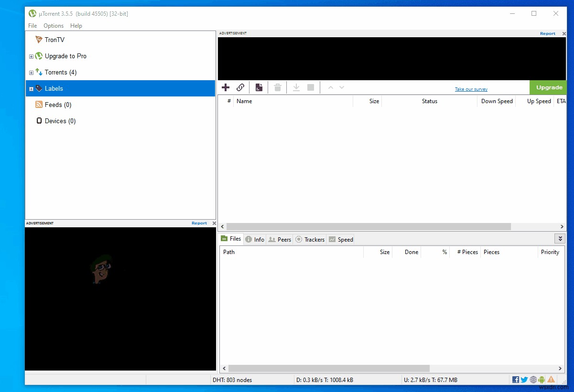Click torrent list scrollbar left arrow
This screenshot has height=392, width=574.
coord(223,227)
